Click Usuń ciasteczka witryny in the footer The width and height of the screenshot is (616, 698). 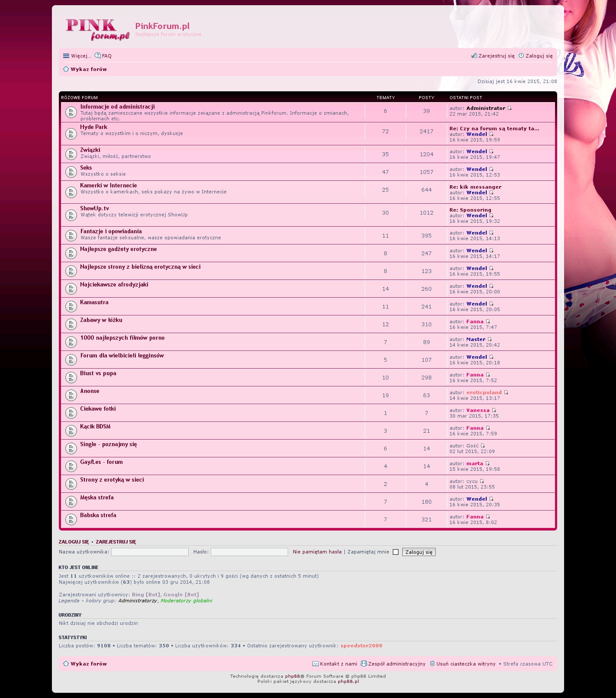[x=462, y=664]
